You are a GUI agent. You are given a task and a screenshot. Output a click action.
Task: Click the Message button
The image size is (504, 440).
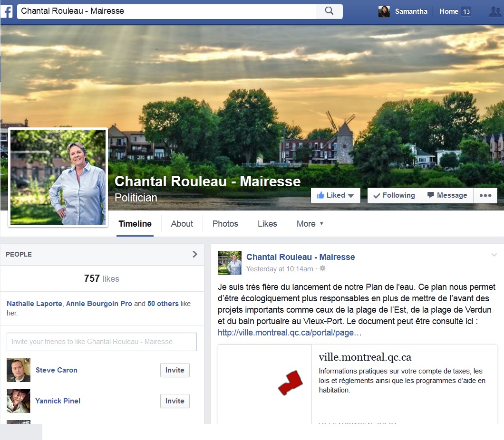pos(447,195)
